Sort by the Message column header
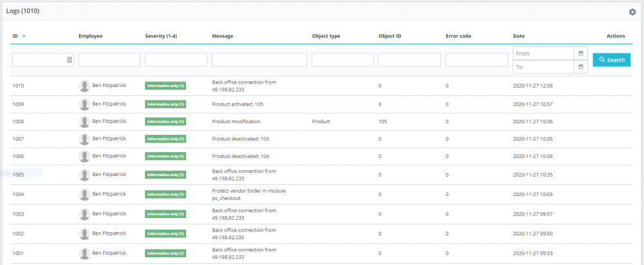This screenshot has width=644, height=265. tap(223, 36)
